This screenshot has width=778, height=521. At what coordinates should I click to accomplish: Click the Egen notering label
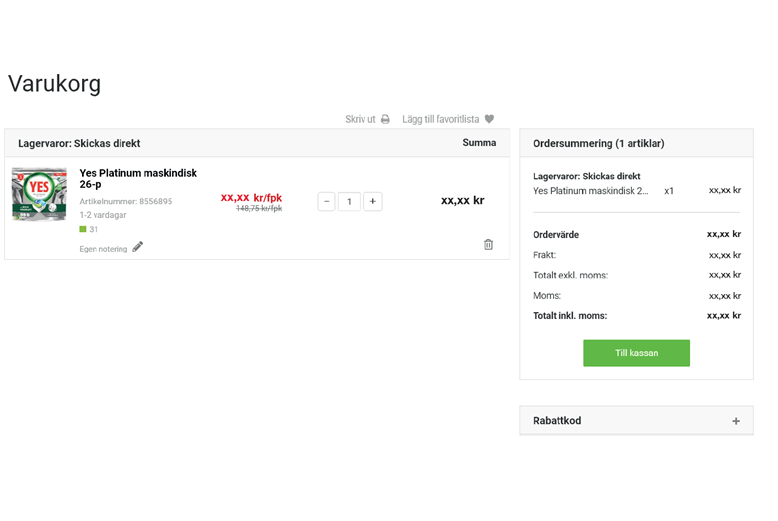103,249
